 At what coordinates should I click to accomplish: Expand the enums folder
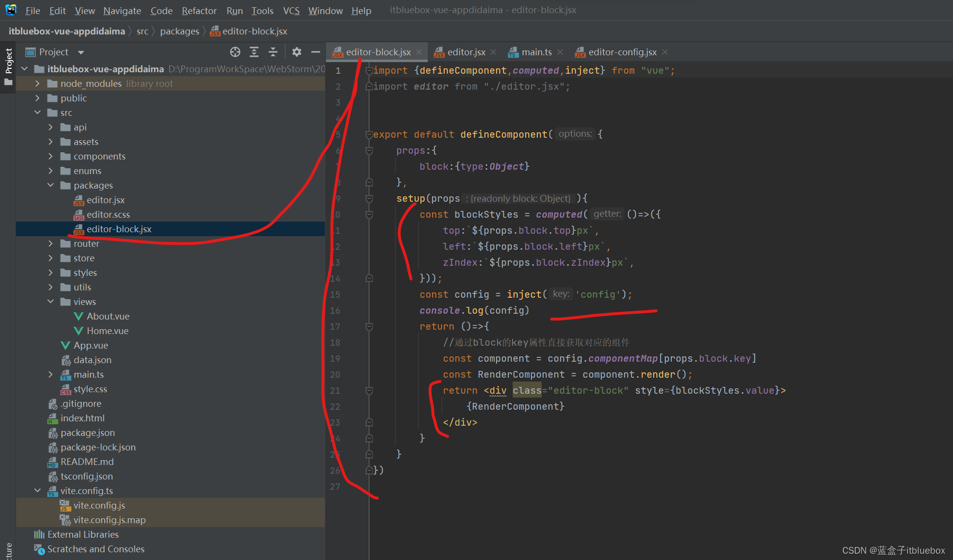pyautogui.click(x=50, y=171)
